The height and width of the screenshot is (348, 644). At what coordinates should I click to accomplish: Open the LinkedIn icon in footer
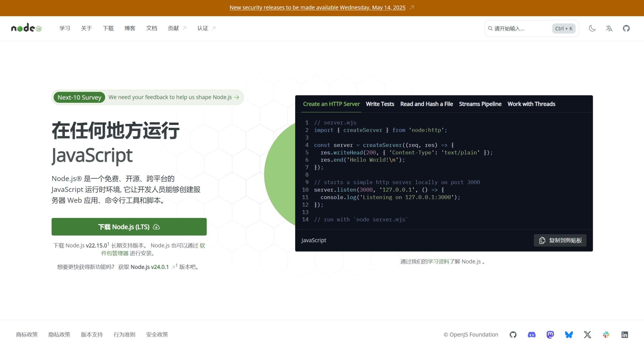pos(625,335)
